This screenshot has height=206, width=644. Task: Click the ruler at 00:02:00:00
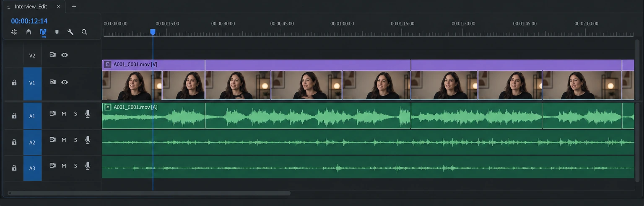tap(586, 24)
